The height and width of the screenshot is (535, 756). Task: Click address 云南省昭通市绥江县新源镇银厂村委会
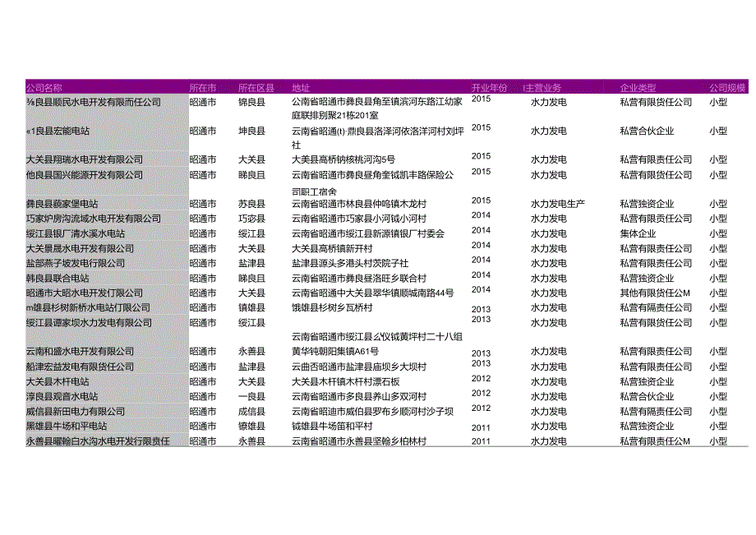click(368, 233)
